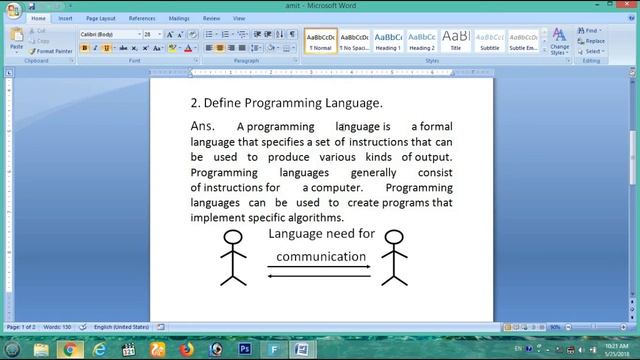Open Chrome from the taskbar
This screenshot has width=640, height=360.
pos(70,349)
